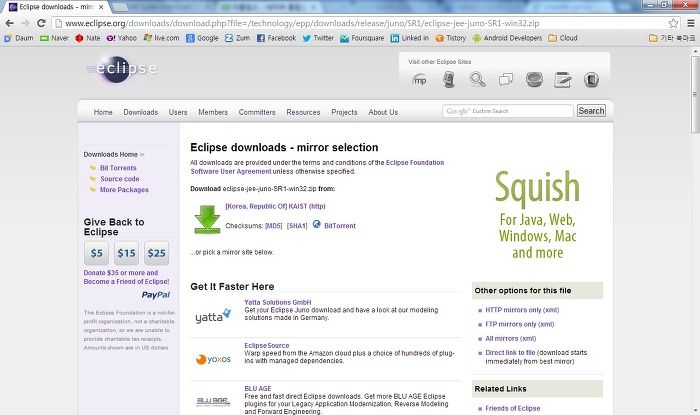Open the Google bookmark
Viewport: 700px width, 415px height.
click(202, 38)
